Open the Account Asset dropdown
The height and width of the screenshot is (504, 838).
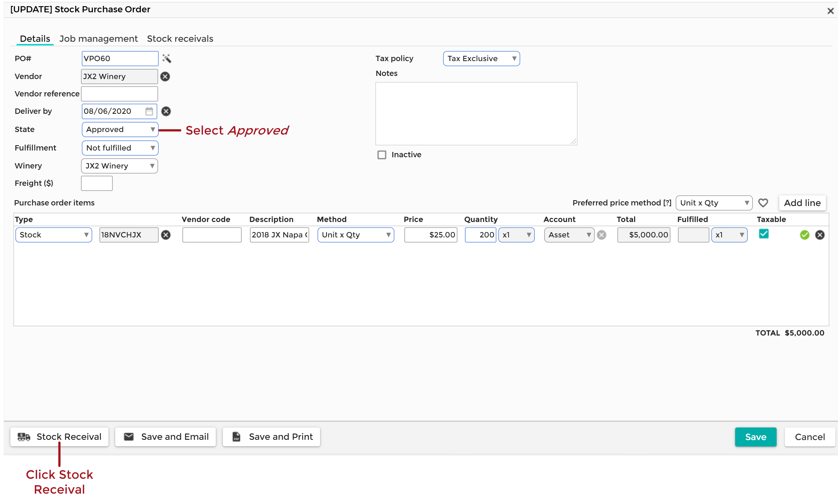point(569,235)
